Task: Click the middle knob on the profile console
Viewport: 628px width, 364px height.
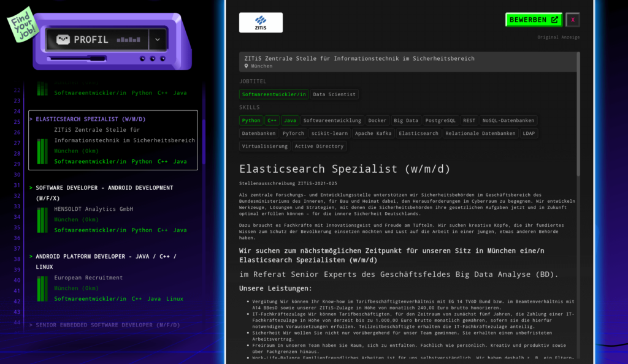Action: click(153, 59)
